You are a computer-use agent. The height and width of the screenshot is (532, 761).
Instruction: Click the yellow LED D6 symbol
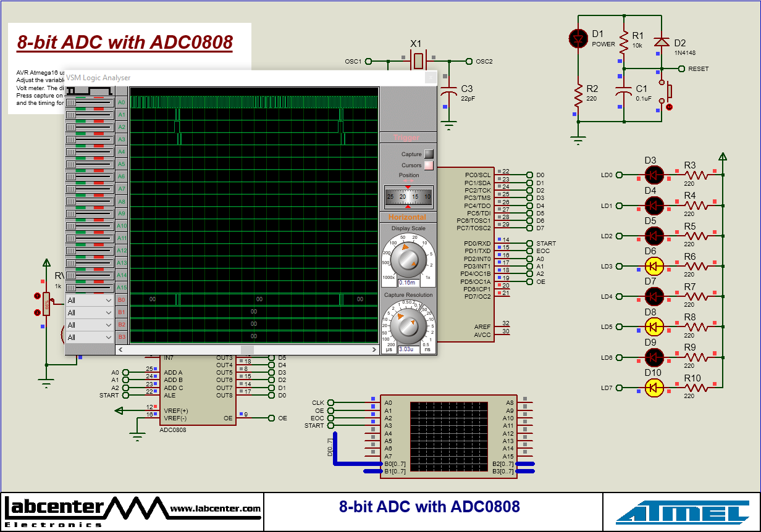click(654, 266)
